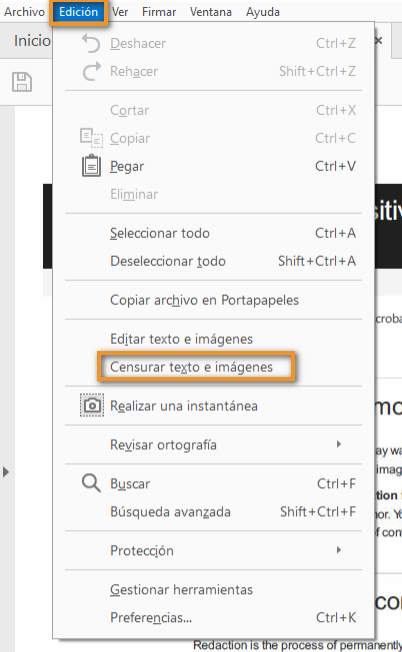The height and width of the screenshot is (652, 402).
Task: Click the Ctrl+K shortcut text
Action: (336, 617)
